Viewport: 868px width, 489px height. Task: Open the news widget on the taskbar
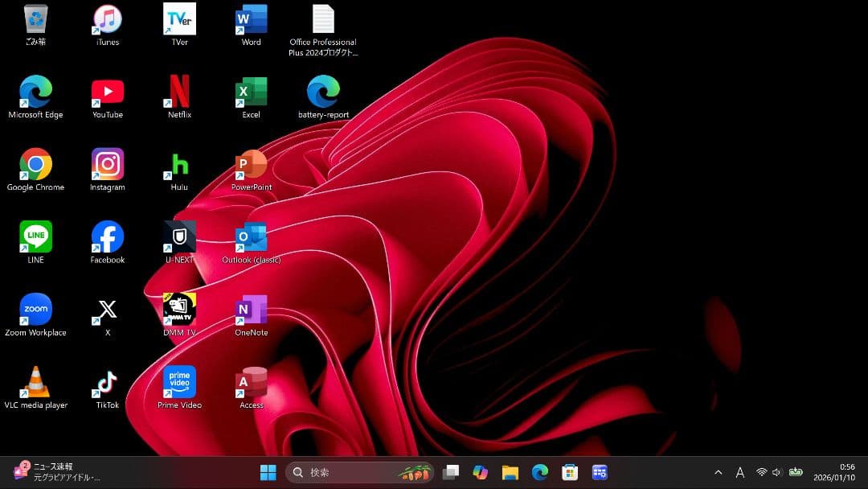click(x=56, y=472)
